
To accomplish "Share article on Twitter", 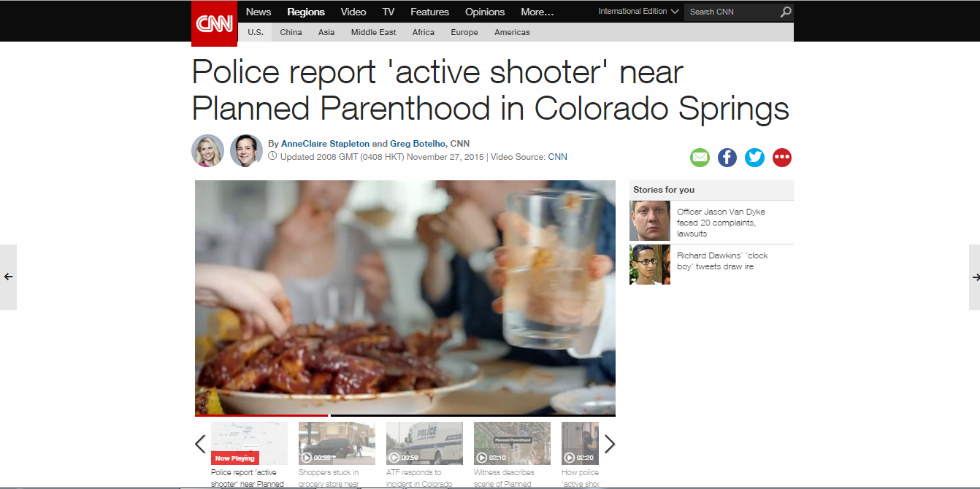I will [754, 158].
